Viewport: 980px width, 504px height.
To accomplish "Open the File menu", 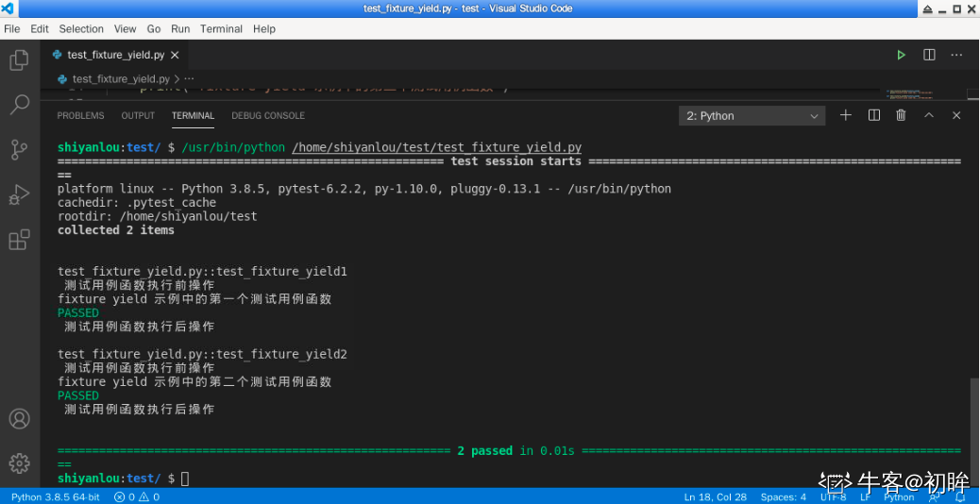I will coord(12,28).
